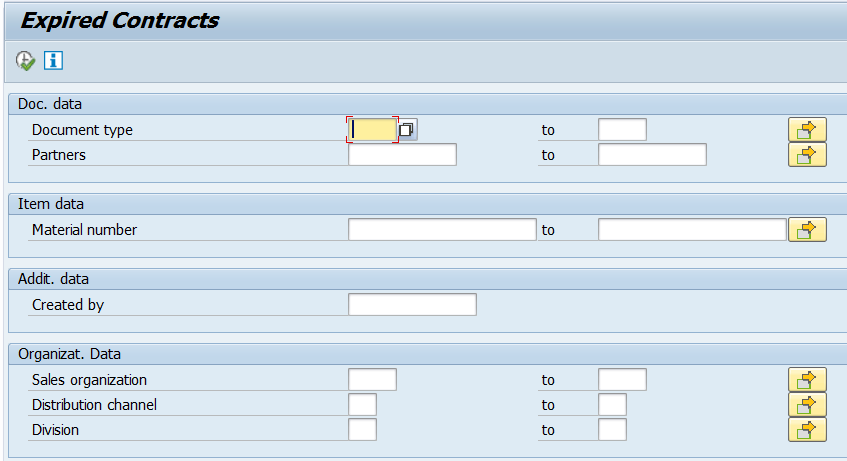Focus the Material number 'to' field

click(692, 230)
